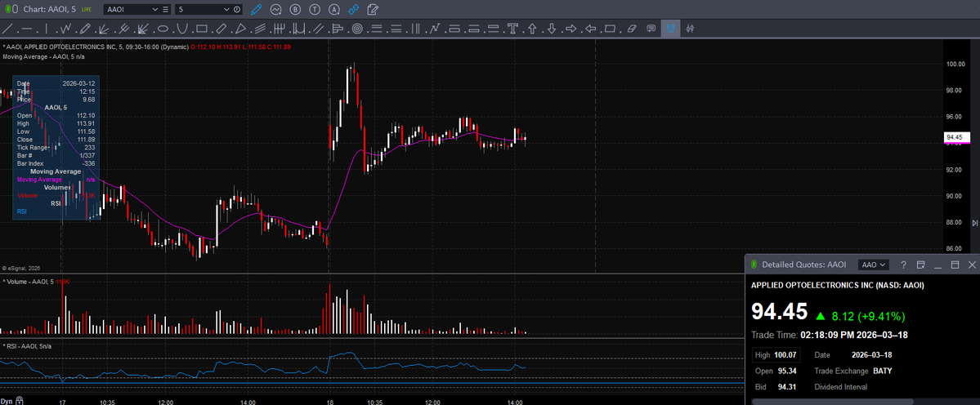This screenshot has height=405, width=980.
Task: Select the Fibonacci circles left neighbor bar tool
Action: tap(338, 29)
